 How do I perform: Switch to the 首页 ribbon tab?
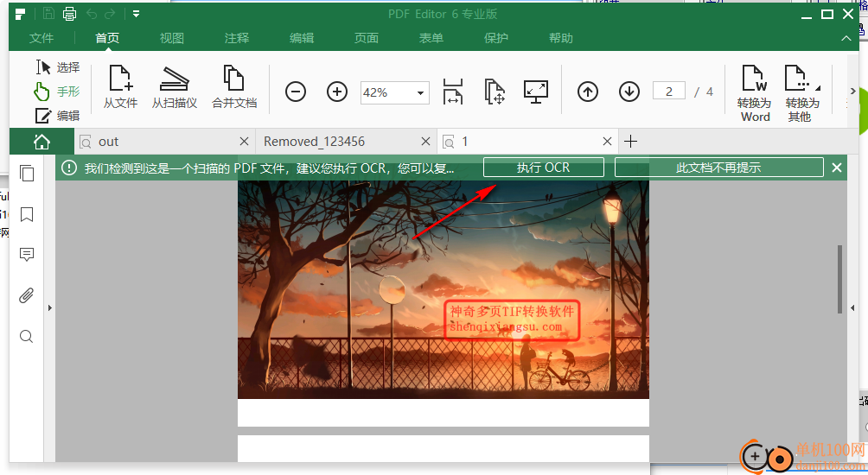click(107, 38)
